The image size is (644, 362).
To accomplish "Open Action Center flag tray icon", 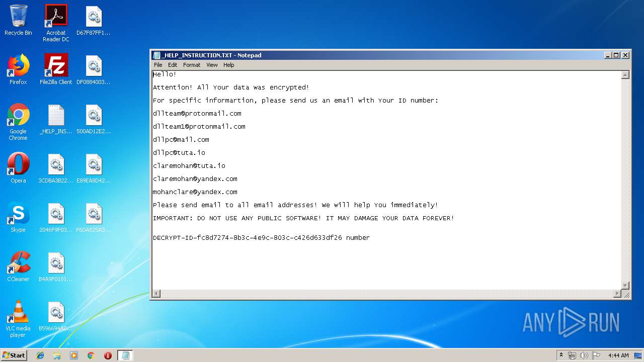I will point(596,355).
